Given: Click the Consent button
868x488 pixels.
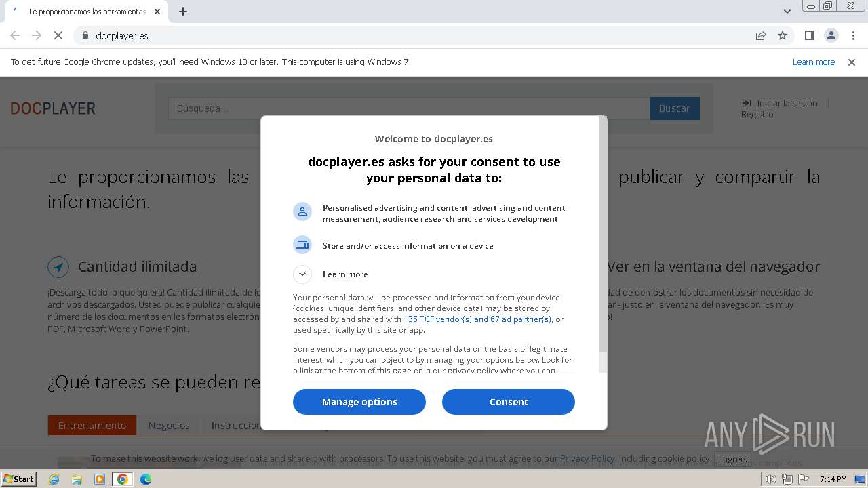Looking at the screenshot, I should coord(509,402).
